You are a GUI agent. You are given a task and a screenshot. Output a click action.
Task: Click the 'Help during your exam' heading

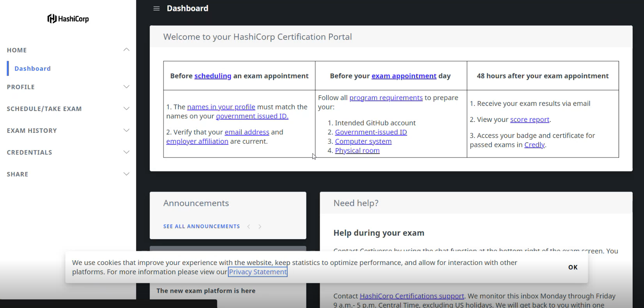pos(379,233)
